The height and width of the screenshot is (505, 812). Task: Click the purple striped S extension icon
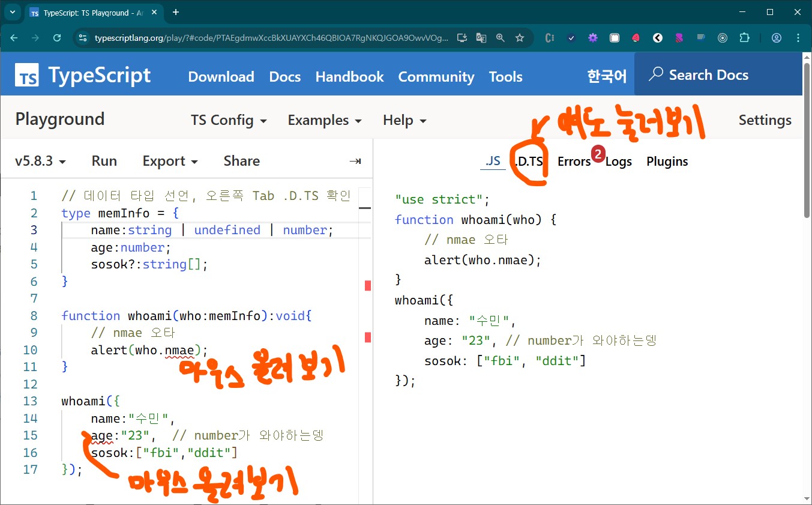pos(679,38)
